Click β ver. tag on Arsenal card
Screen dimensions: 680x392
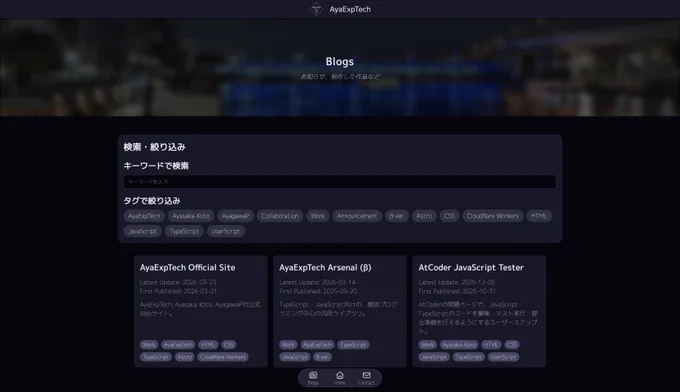click(322, 357)
